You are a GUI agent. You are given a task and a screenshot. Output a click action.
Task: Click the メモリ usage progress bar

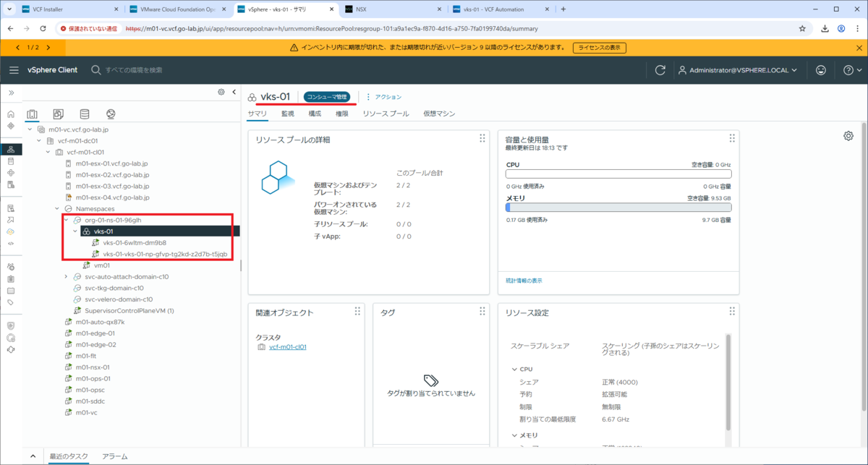click(x=618, y=208)
